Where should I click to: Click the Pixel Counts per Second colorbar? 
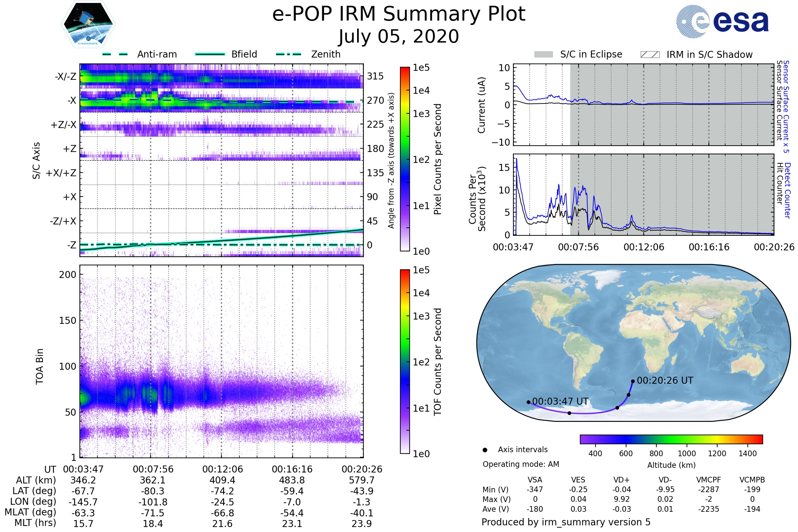coord(405,160)
